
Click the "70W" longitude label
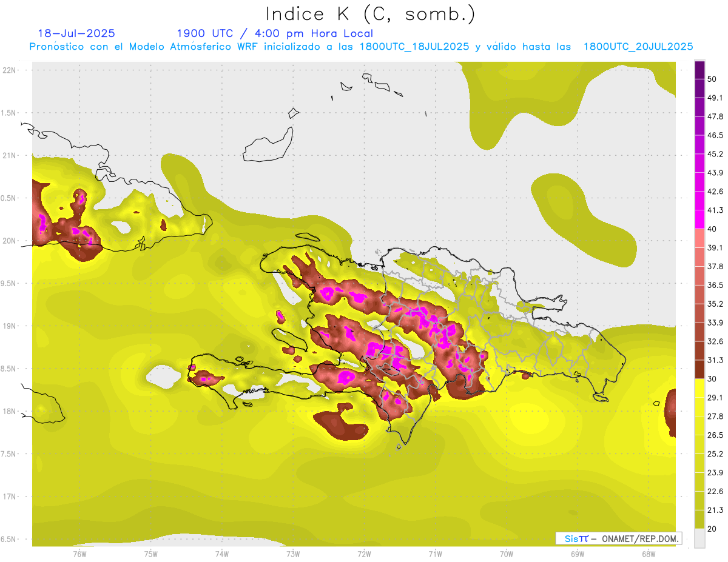point(506,554)
